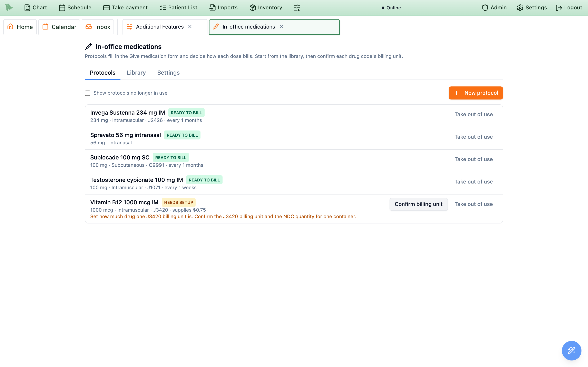Open the Chart icon in the navbar
The image size is (588, 367).
(x=27, y=8)
